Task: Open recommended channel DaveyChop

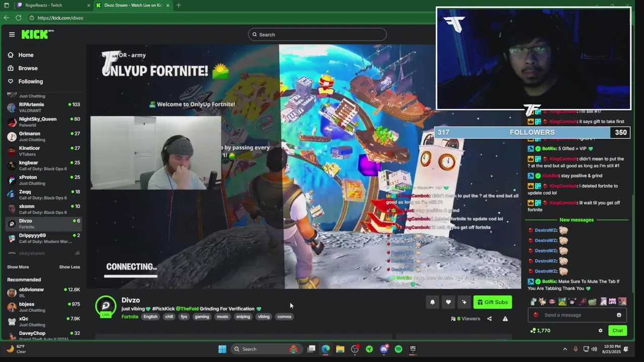Action: [x=44, y=335]
